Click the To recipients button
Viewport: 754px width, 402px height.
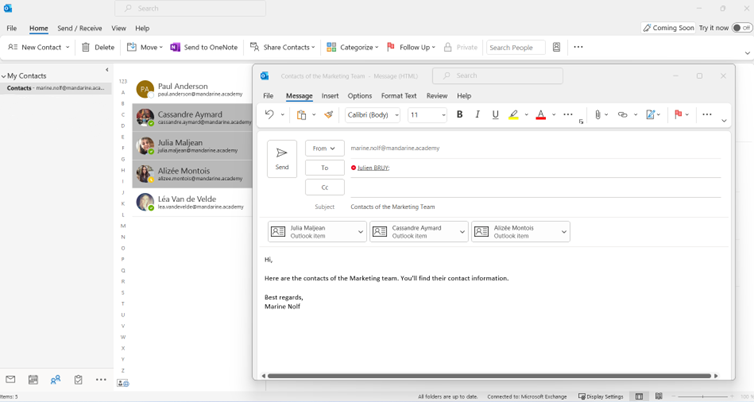pos(325,168)
